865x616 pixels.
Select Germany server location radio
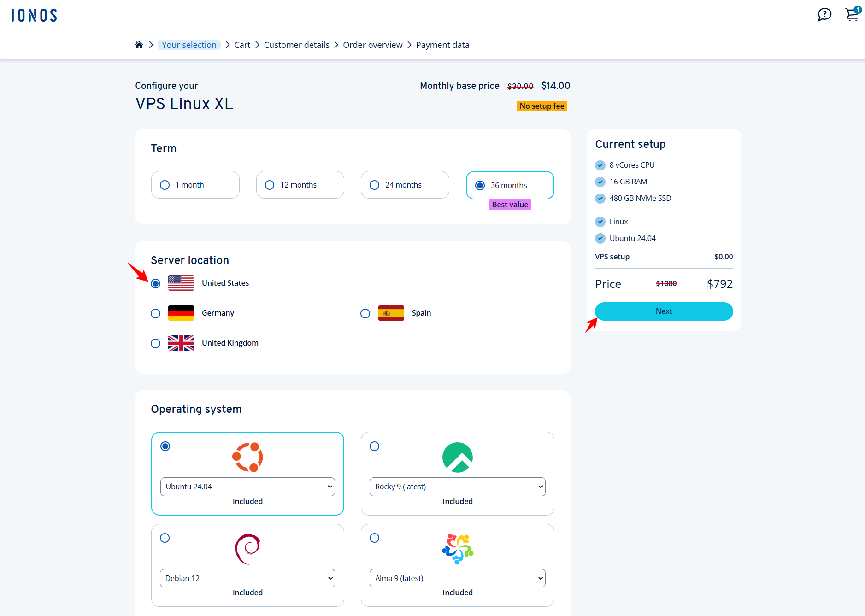(x=156, y=313)
